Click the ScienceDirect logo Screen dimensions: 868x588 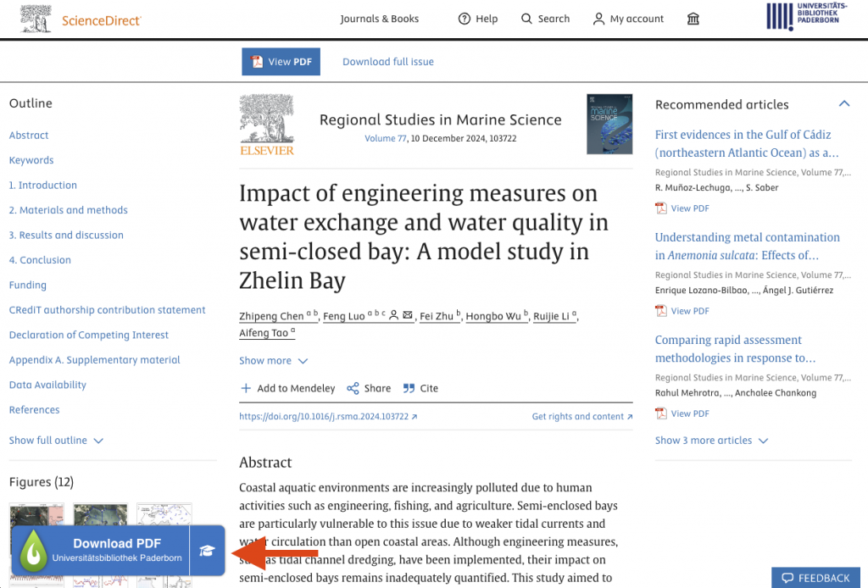[x=81, y=19]
